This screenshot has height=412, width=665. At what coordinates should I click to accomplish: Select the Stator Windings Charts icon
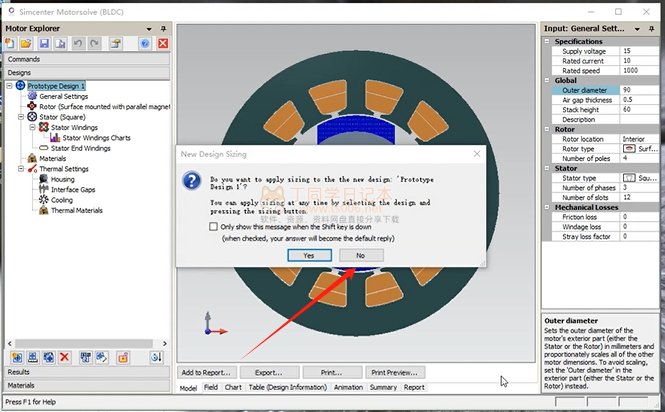[55, 138]
